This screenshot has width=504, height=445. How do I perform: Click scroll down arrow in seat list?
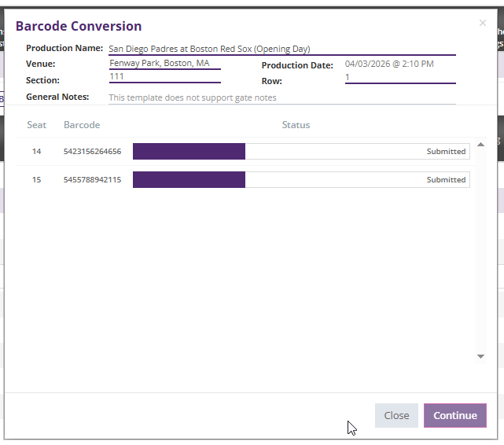tap(480, 356)
